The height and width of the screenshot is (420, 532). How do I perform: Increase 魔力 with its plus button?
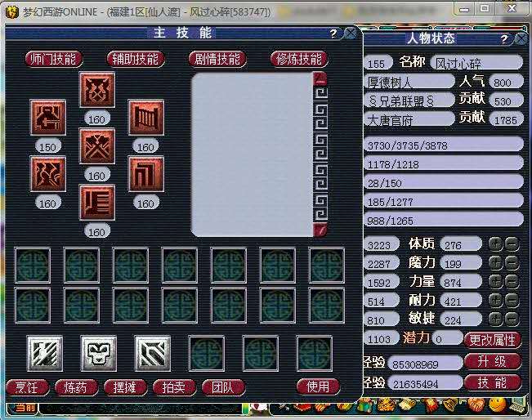coord(496,263)
